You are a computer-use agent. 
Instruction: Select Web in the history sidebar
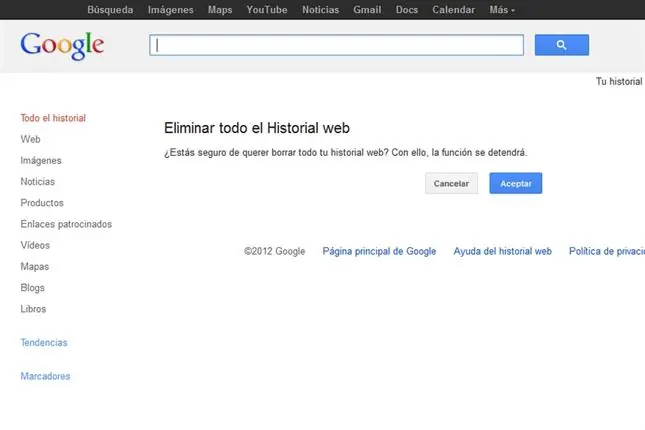tap(30, 139)
